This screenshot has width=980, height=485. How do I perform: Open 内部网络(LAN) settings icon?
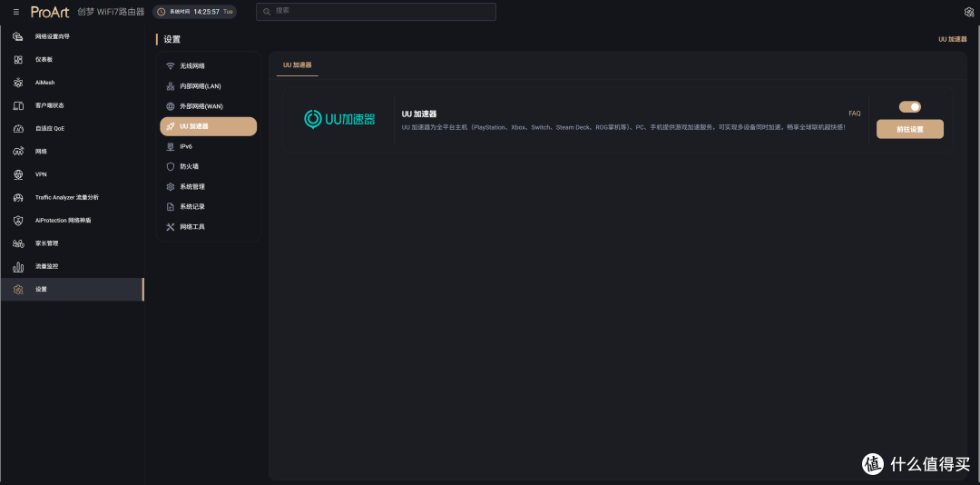click(x=170, y=86)
